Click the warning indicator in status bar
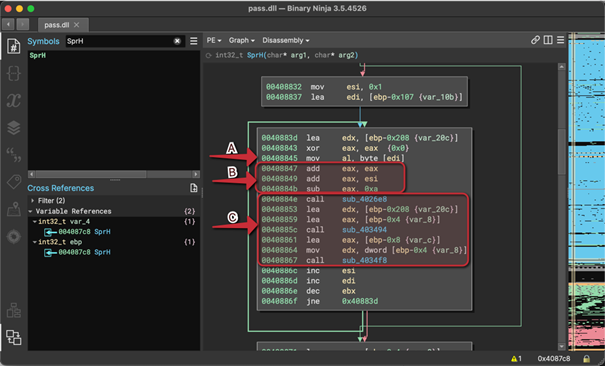Viewport: 605px width, 366px height. pos(516,358)
